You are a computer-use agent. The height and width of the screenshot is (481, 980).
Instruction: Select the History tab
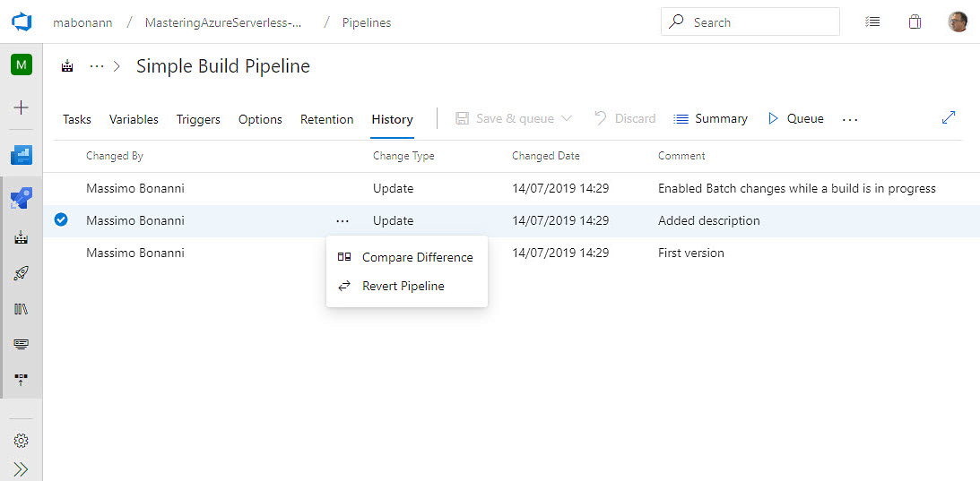(392, 119)
